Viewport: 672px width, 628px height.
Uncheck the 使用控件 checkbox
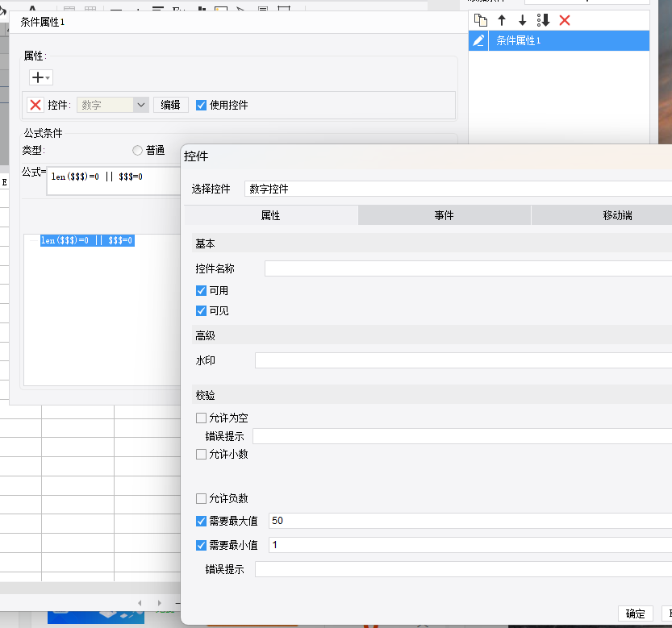pos(202,105)
